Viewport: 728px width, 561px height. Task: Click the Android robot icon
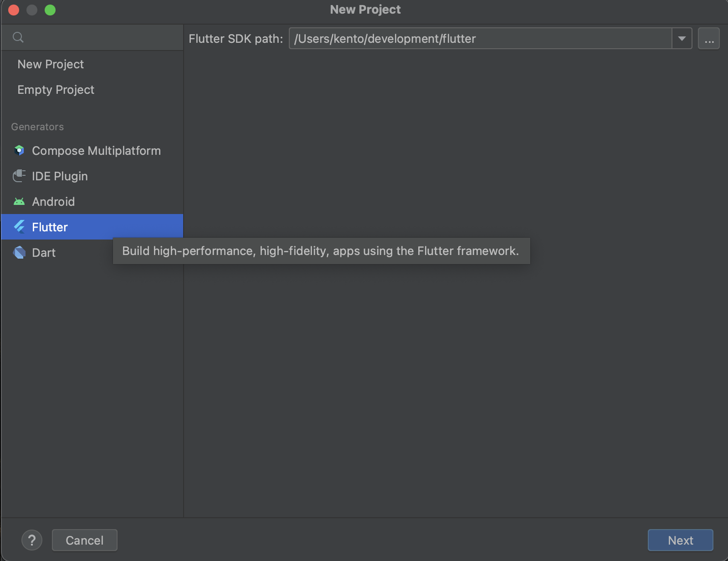coord(19,202)
